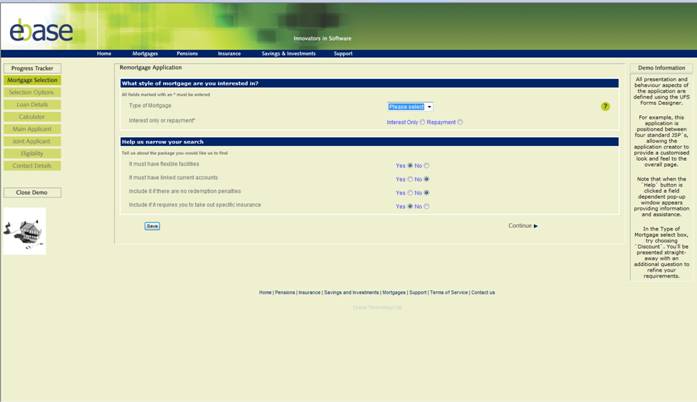697x402 pixels.
Task: Click Continue to proceed
Action: tap(522, 226)
